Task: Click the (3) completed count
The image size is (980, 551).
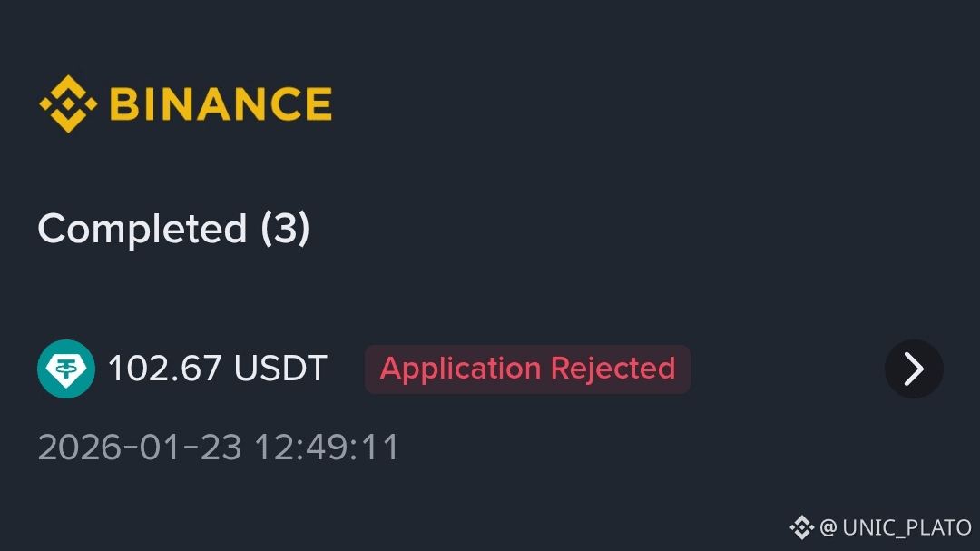Action: click(285, 229)
